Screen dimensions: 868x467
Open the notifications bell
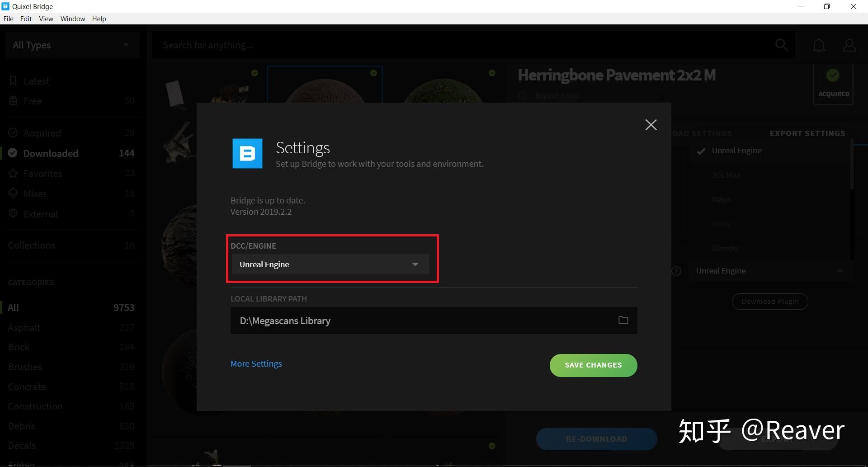[819, 45]
